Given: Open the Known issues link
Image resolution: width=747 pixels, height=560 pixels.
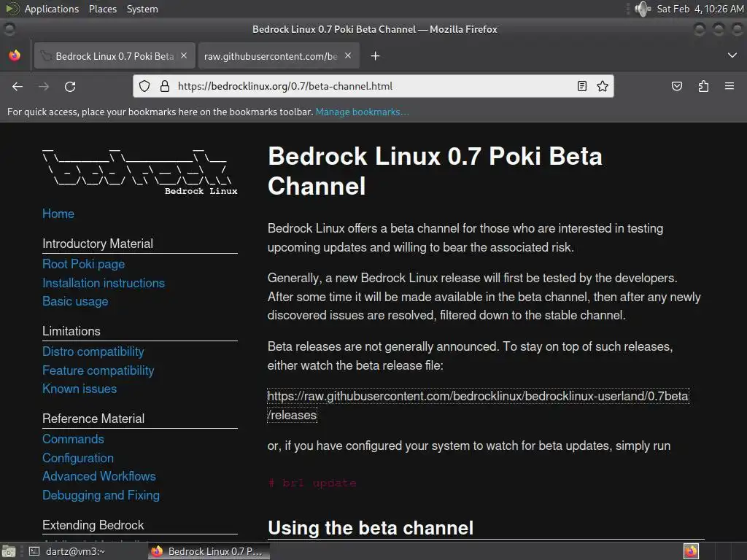Looking at the screenshot, I should click(x=80, y=389).
